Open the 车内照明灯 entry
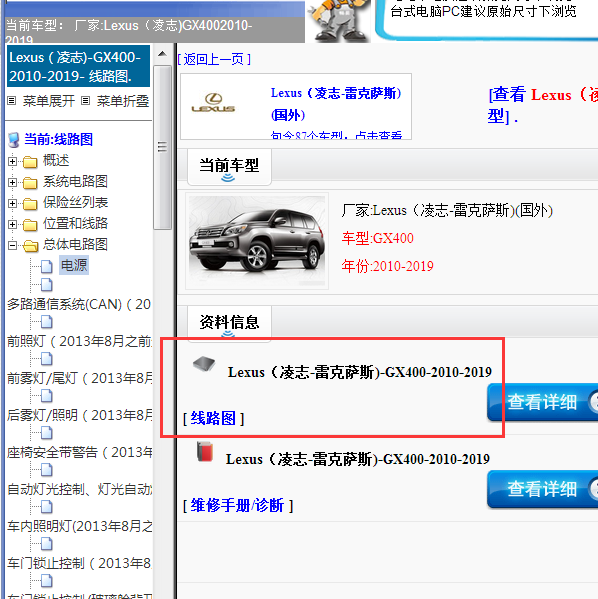Screen dimensions: 598x599 tap(79, 526)
